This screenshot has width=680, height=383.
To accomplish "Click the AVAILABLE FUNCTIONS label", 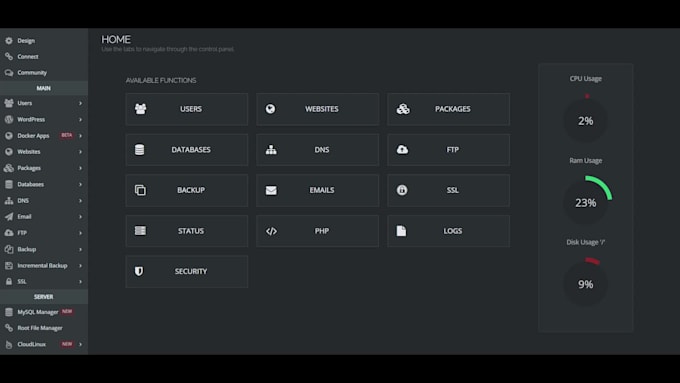I will tap(161, 80).
